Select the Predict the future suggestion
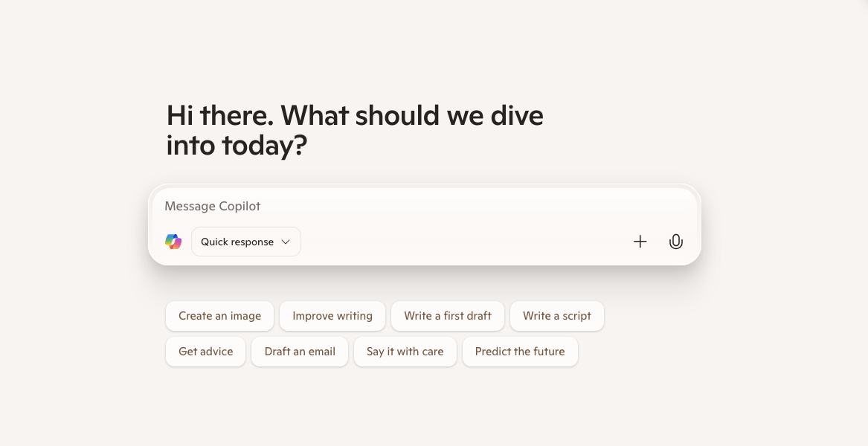This screenshot has width=868, height=446. pyautogui.click(x=520, y=352)
